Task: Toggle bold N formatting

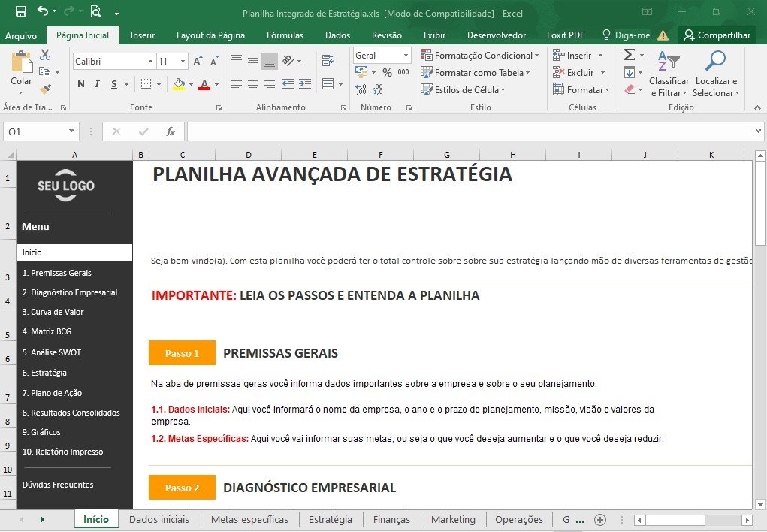Action: pyautogui.click(x=81, y=83)
